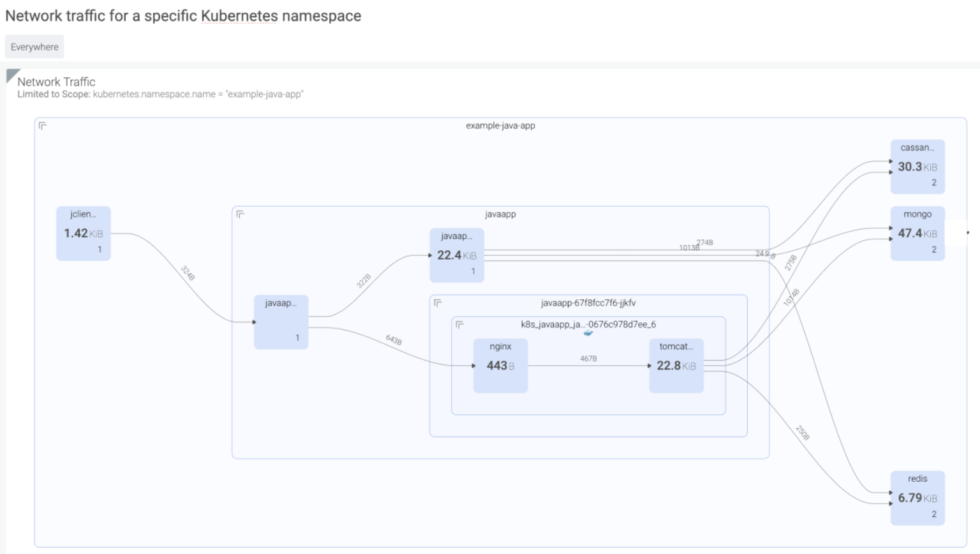Click the 274B edge label
This screenshot has width=980, height=554.
(705, 243)
